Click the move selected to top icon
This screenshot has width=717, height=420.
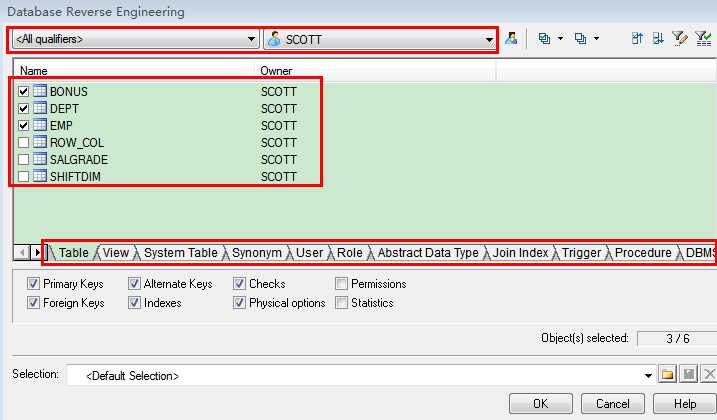[x=637, y=38]
